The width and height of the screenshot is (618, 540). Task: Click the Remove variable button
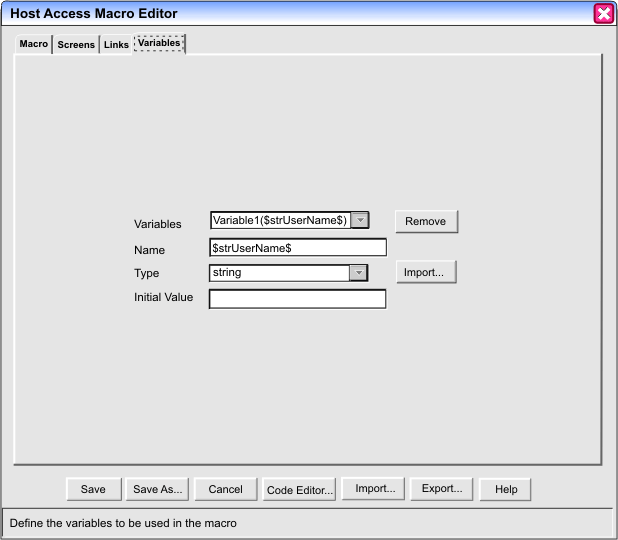click(x=426, y=222)
